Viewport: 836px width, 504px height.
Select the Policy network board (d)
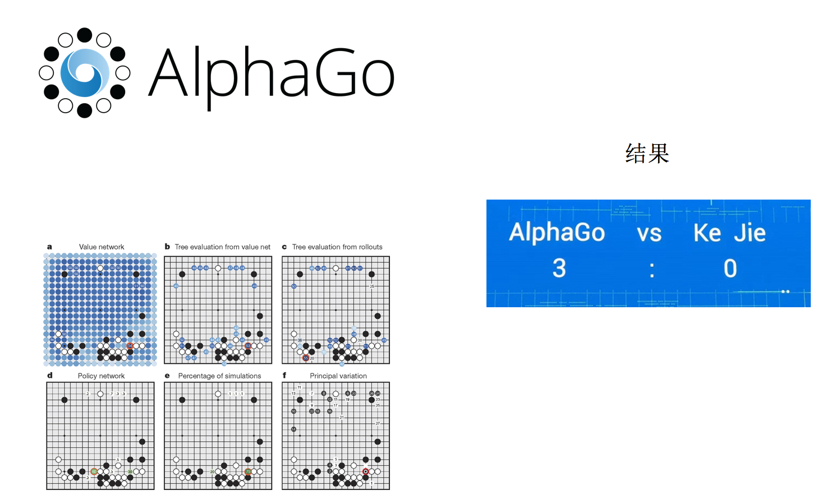point(100,436)
